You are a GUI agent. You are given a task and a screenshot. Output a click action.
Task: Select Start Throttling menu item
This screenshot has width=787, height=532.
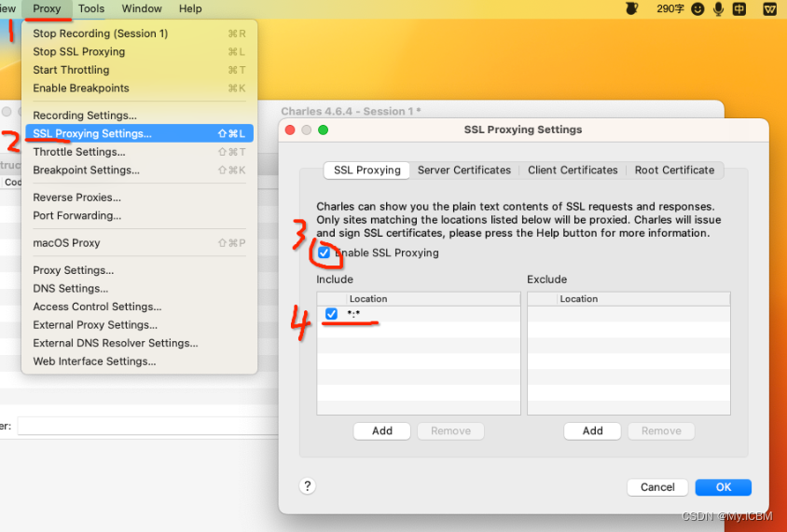[139, 70]
